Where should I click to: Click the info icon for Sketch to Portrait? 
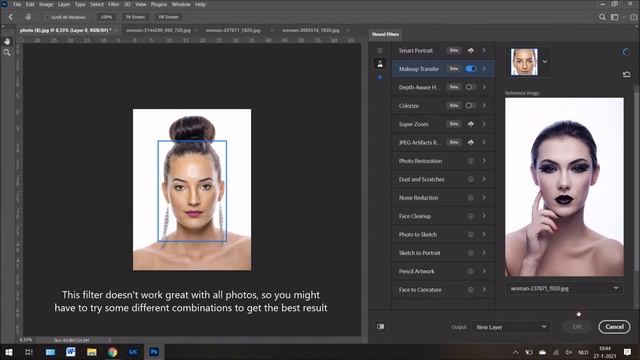pyautogui.click(x=471, y=253)
